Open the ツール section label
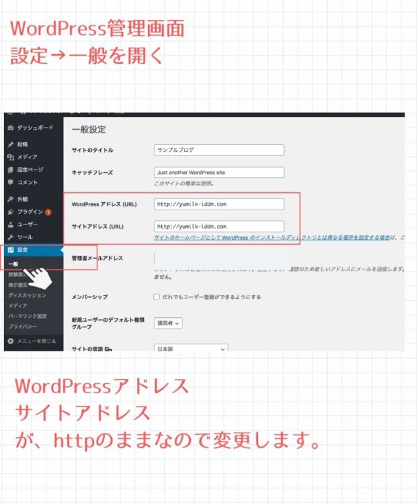The image size is (420, 504). [25, 237]
